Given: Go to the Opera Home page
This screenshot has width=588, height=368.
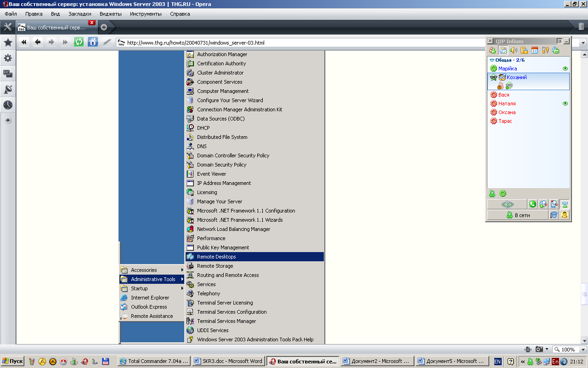Looking at the screenshot, I should [x=93, y=42].
